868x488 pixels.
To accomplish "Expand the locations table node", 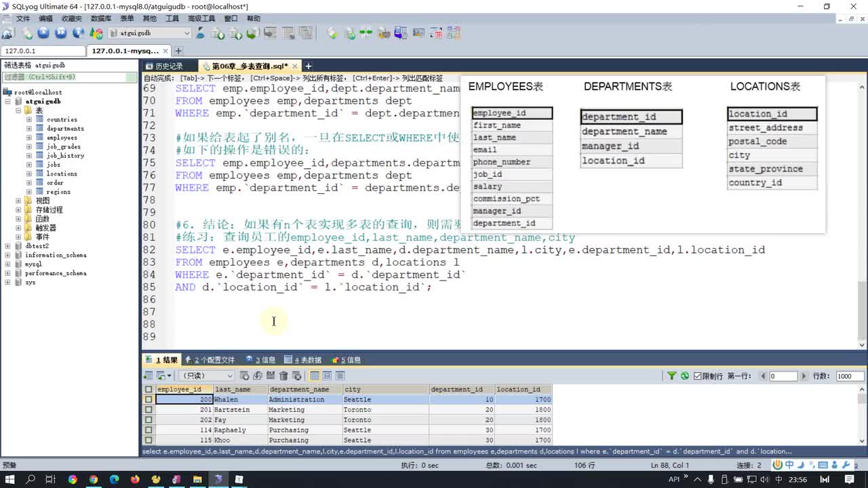I will pos(29,174).
